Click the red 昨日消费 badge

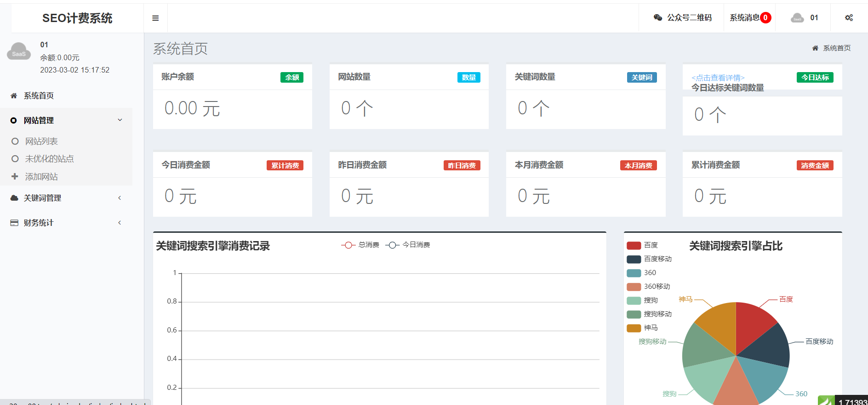coord(462,165)
